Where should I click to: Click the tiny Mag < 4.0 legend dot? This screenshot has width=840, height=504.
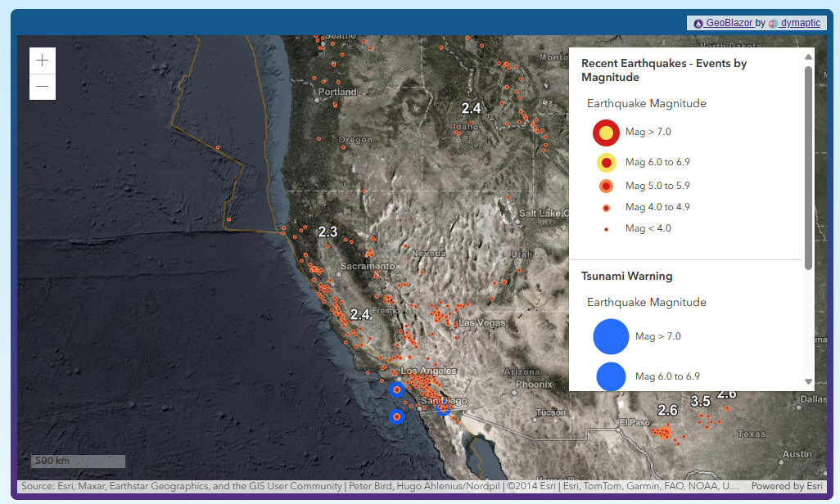point(606,229)
